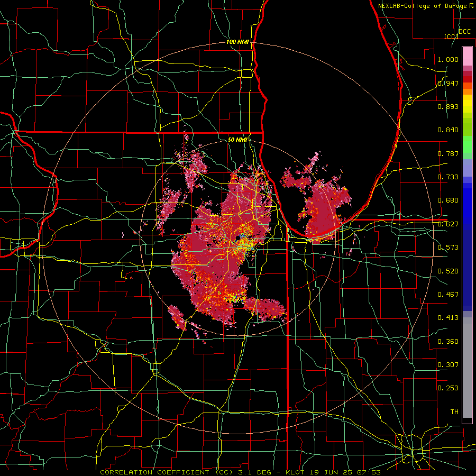476x476 pixels.
Task: Click the 0.520 scale value
Action: [448, 271]
